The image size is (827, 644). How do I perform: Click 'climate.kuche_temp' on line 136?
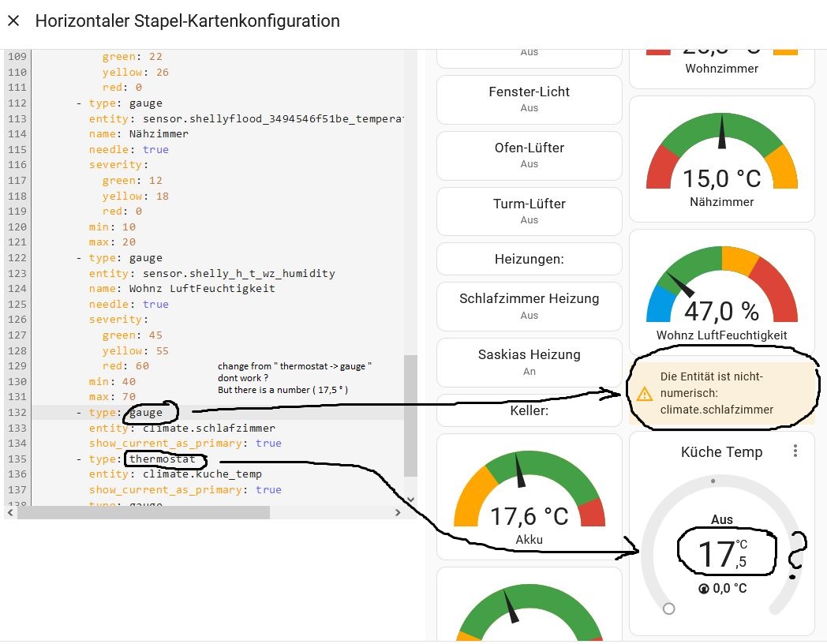pos(202,474)
